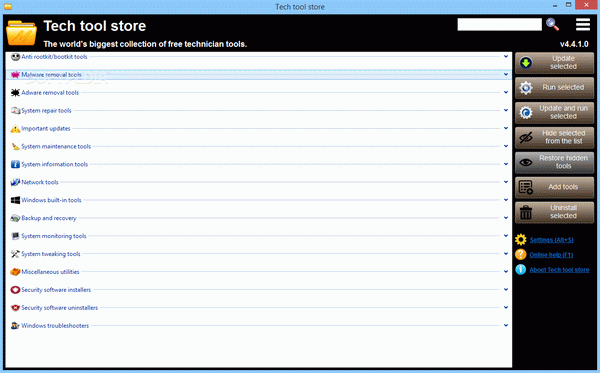The image size is (600, 373).
Task: Select the Security software installers label
Action: point(56,290)
